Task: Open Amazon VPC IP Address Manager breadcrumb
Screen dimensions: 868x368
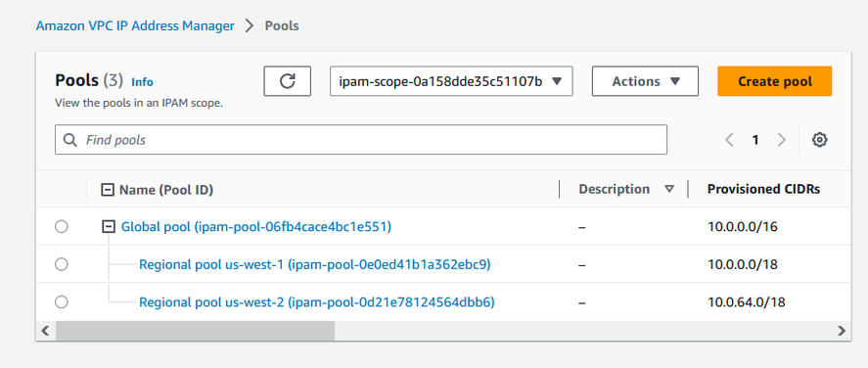Action: click(x=135, y=25)
